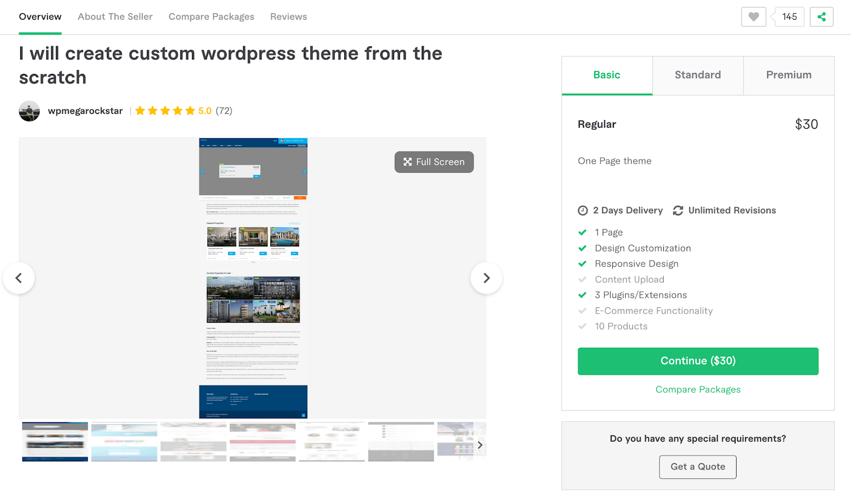Select the sixth gallery thumbnail

click(401, 442)
